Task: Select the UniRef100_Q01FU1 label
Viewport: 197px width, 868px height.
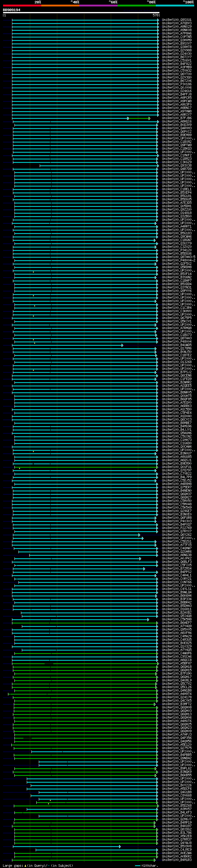Action: point(176,467)
